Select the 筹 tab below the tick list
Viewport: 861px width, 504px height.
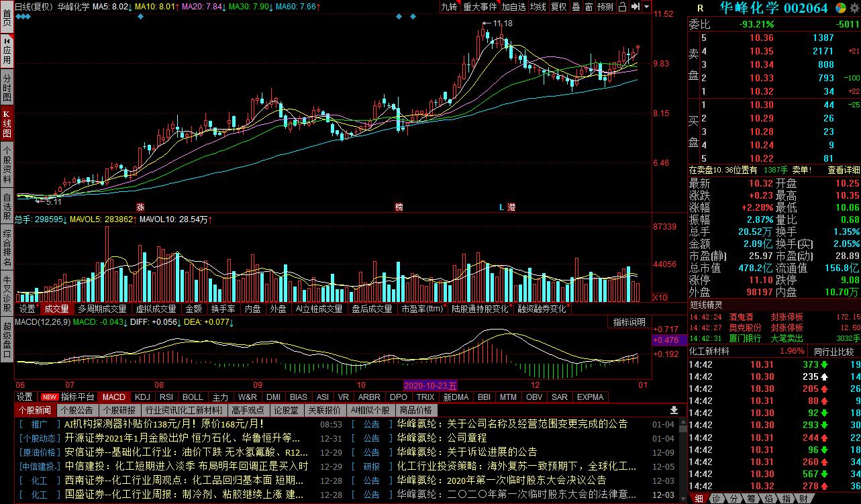(x=752, y=499)
